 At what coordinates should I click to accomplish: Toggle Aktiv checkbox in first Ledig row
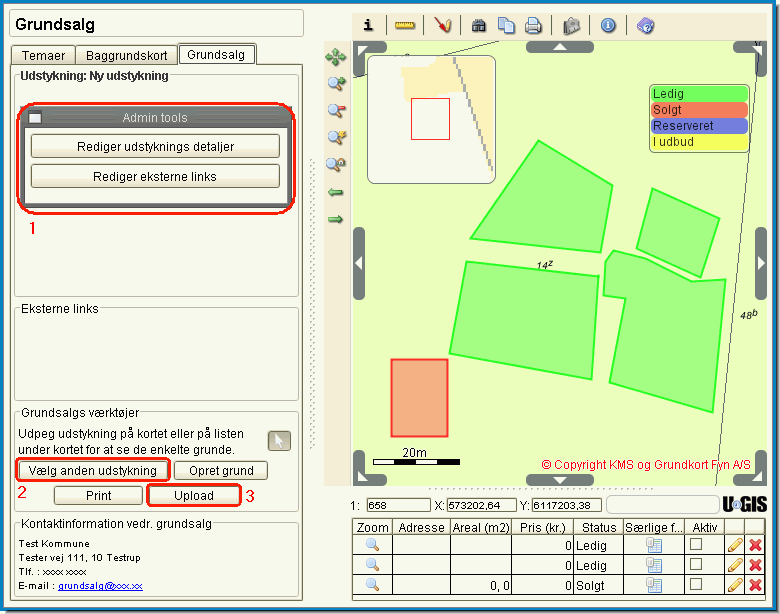coord(696,544)
